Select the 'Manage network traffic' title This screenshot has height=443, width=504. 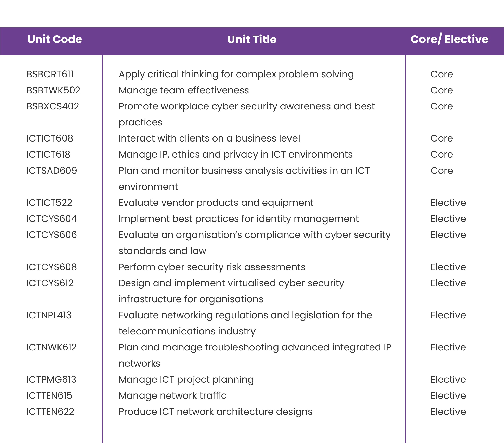coord(173,396)
